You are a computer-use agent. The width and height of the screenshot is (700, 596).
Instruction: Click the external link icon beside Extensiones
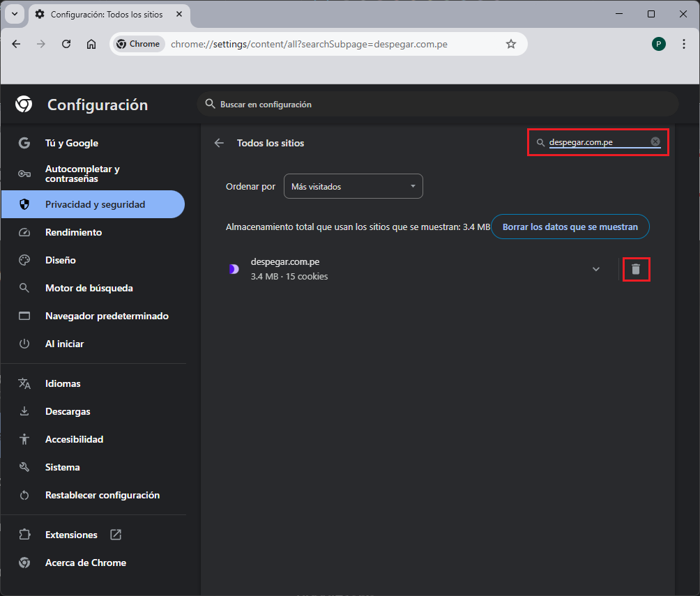(x=116, y=535)
